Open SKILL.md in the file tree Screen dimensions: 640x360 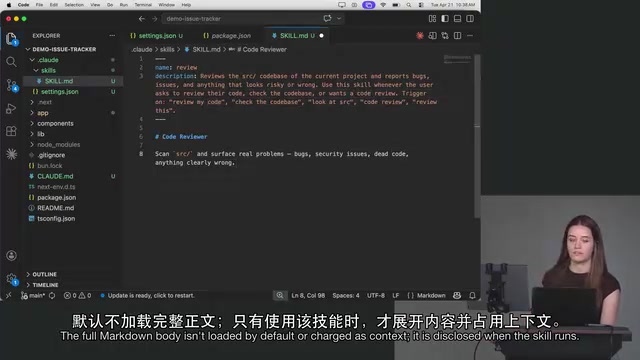[x=59, y=81]
